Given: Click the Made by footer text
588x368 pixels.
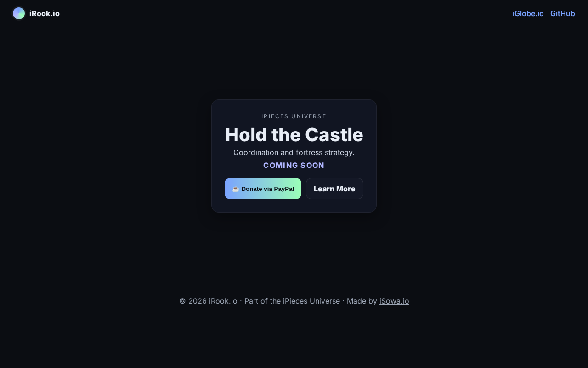Looking at the screenshot, I should [x=362, y=301].
